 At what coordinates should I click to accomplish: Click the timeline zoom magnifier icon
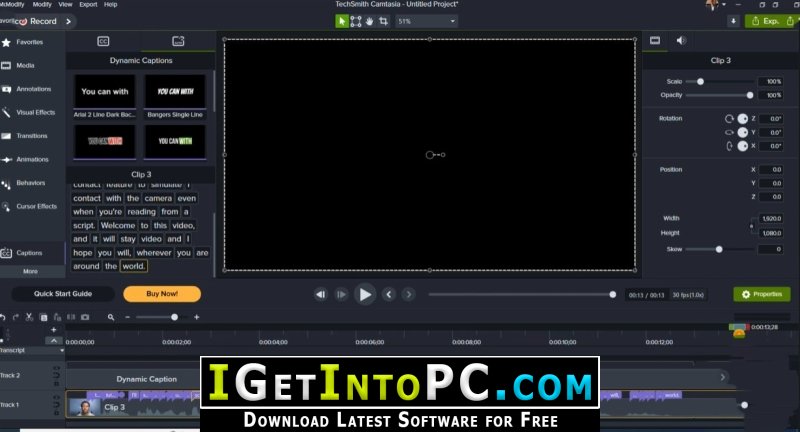pyautogui.click(x=111, y=317)
